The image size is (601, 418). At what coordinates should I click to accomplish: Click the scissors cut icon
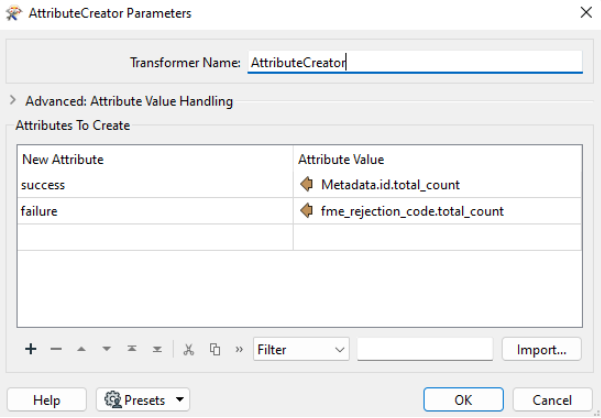189,349
